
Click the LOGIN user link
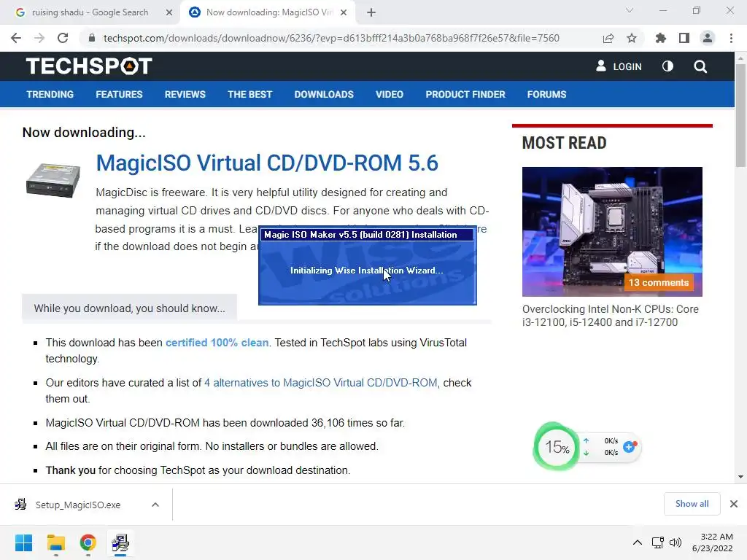[619, 66]
